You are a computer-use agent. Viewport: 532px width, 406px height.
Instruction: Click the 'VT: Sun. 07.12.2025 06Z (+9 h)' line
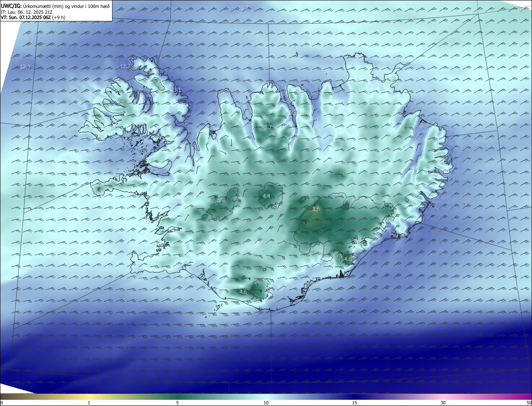point(33,17)
